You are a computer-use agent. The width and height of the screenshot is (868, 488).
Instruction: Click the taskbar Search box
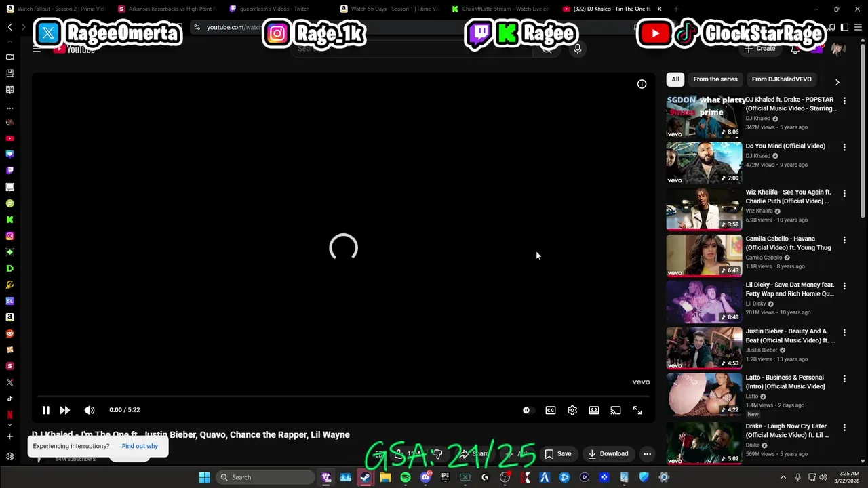266,477
